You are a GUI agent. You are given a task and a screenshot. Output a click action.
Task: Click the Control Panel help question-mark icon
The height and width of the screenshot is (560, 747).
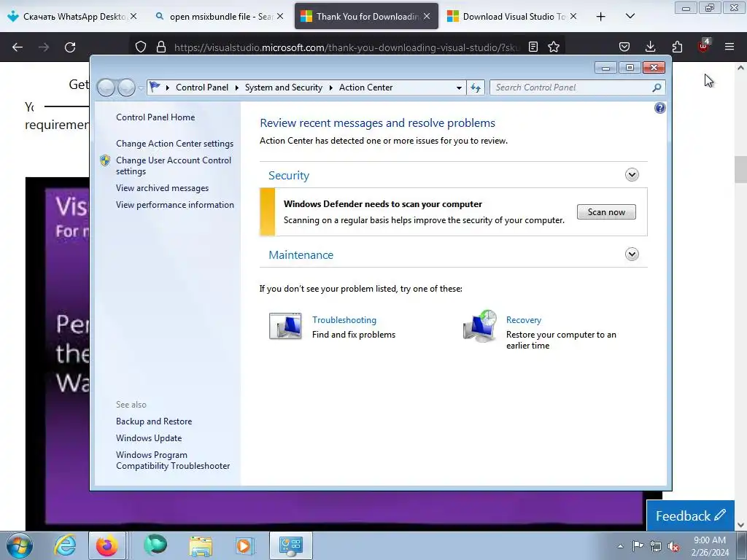[659, 108]
